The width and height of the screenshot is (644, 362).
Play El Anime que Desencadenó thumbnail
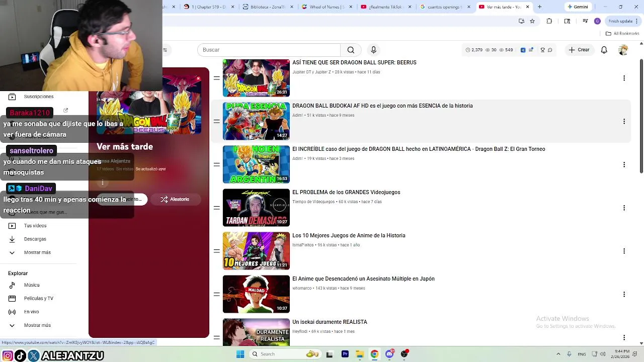point(256,294)
